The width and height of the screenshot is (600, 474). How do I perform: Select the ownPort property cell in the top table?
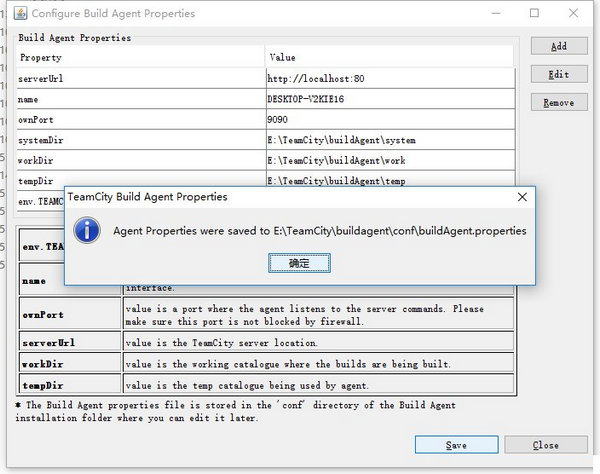[141, 119]
